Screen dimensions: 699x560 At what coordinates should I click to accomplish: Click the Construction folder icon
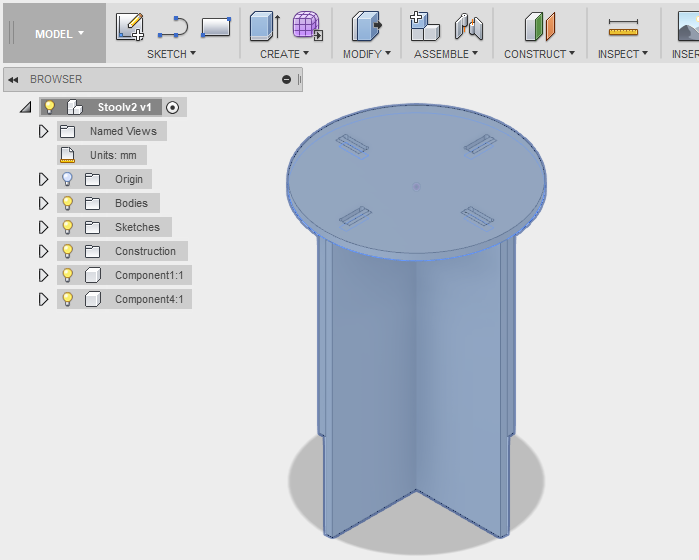[x=92, y=251]
